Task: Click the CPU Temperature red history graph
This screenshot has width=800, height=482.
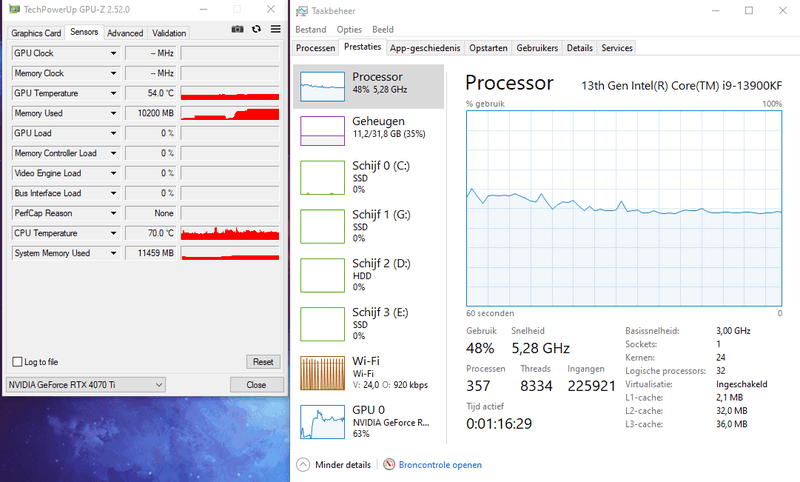Action: [230, 233]
